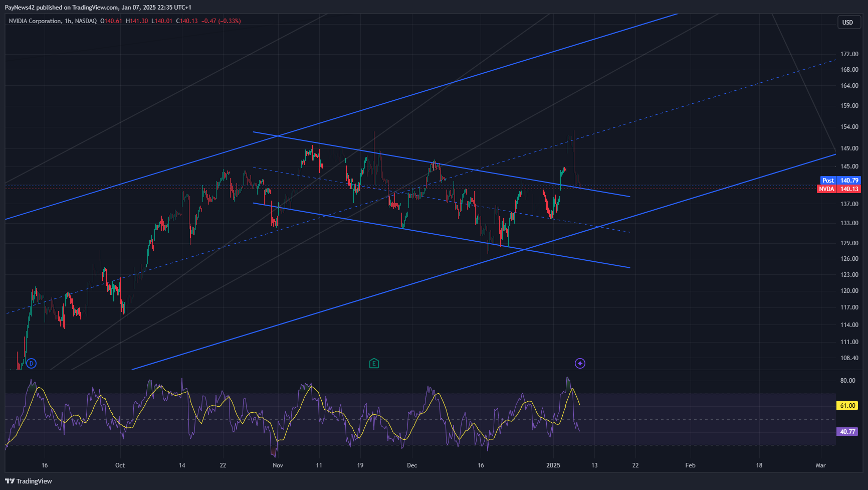This screenshot has height=490, width=868.
Task: Click the Post 140.79 price label
Action: [x=840, y=180]
